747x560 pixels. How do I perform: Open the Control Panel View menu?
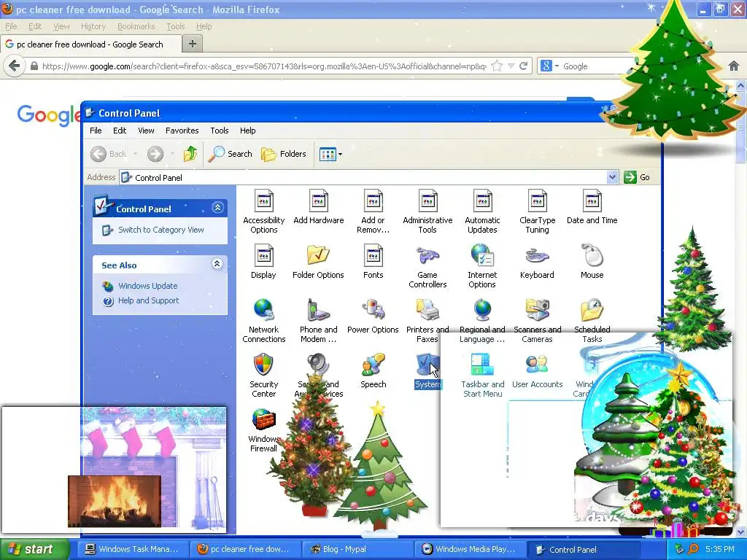pyautogui.click(x=146, y=131)
